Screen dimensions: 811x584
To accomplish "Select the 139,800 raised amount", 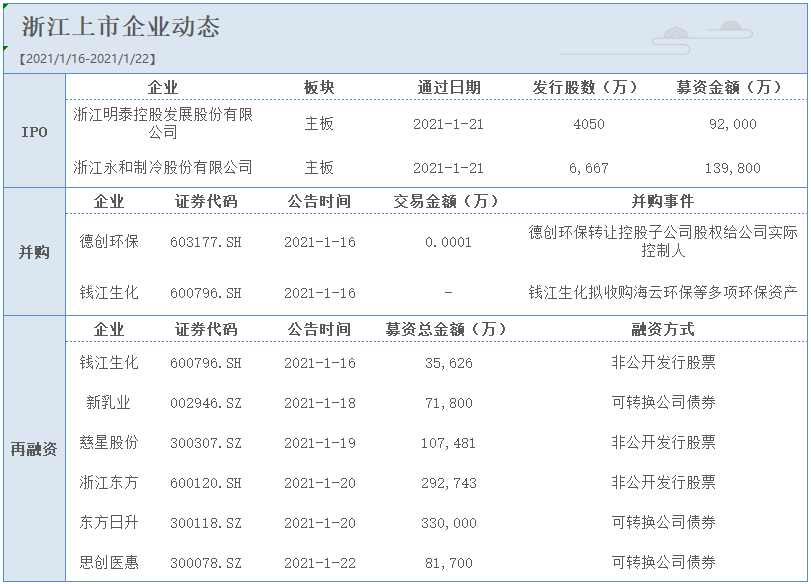I will click(732, 168).
